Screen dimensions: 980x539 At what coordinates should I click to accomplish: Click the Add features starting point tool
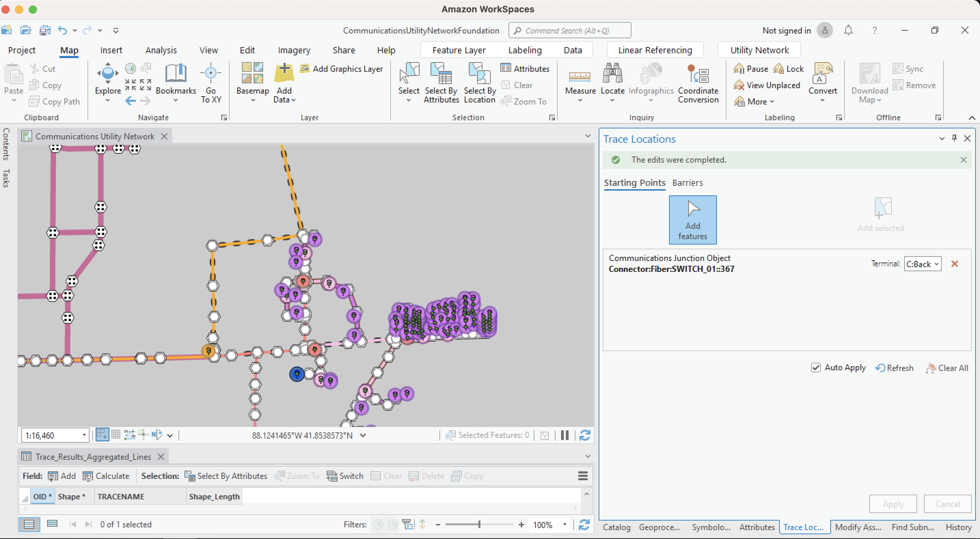(693, 220)
